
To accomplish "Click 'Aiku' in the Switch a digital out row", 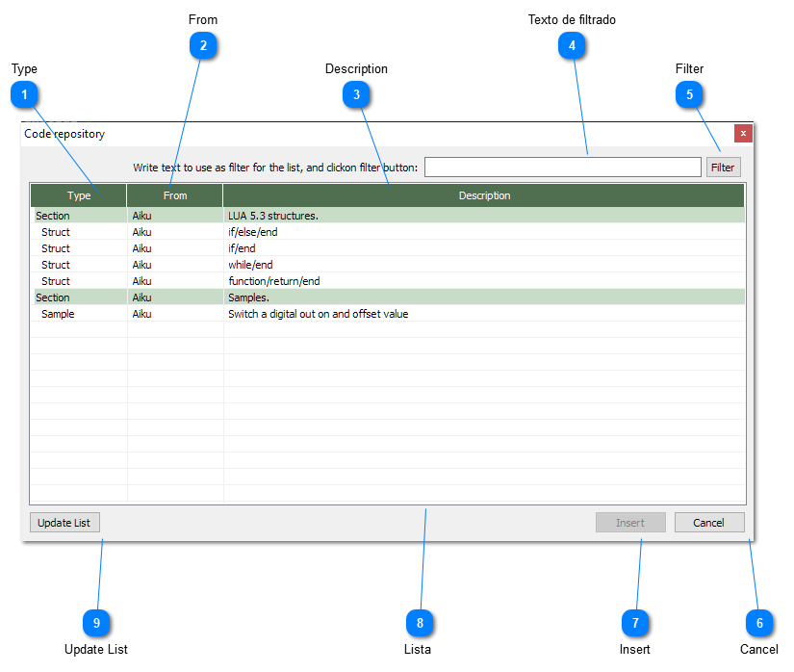I will [141, 314].
